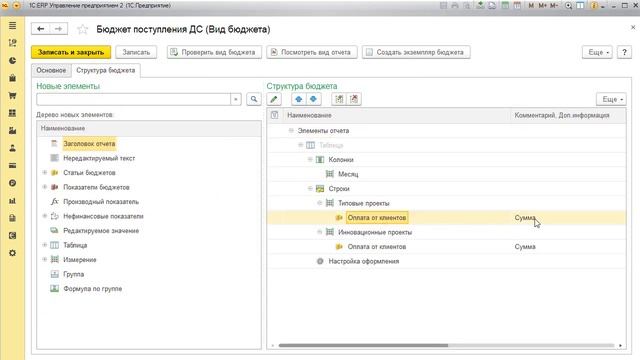Collapse the Типовые проекты node
Viewport: 640px width, 360px height.
coord(320,203)
